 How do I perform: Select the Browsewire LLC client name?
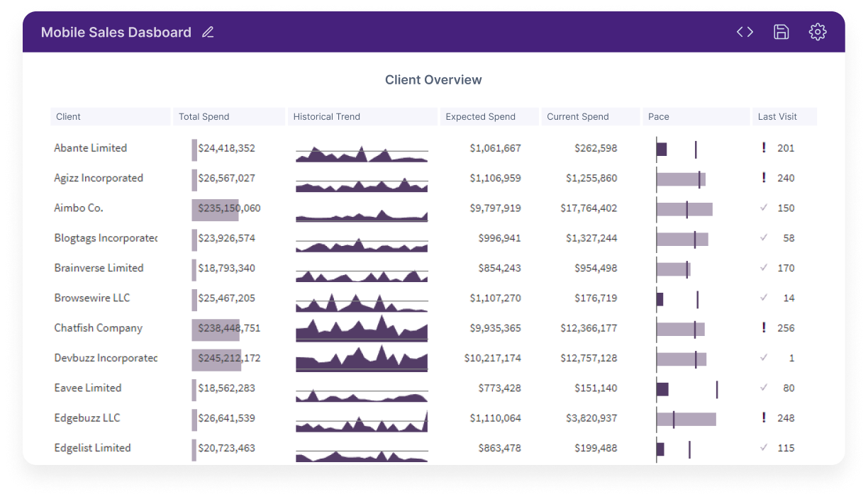(x=92, y=298)
